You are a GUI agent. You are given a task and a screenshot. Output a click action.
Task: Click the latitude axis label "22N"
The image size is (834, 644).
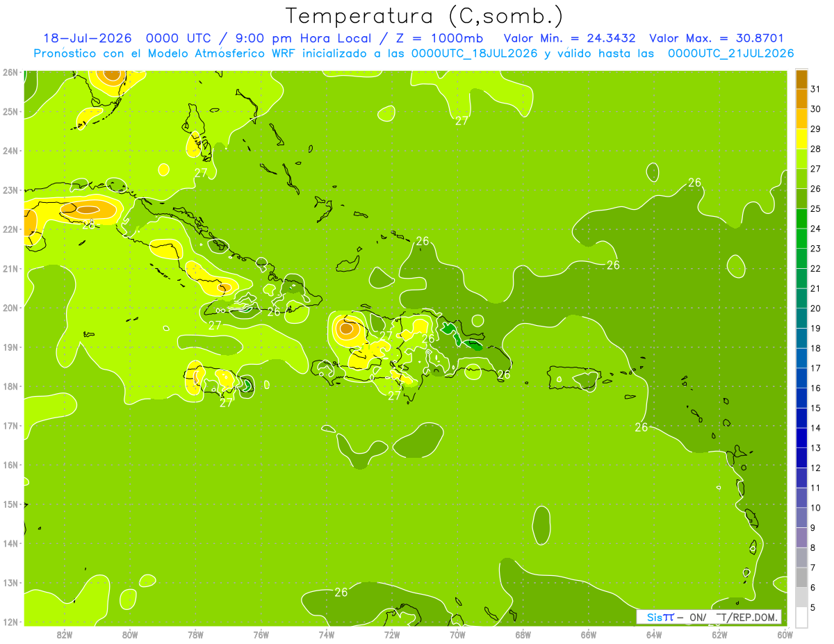(10, 229)
